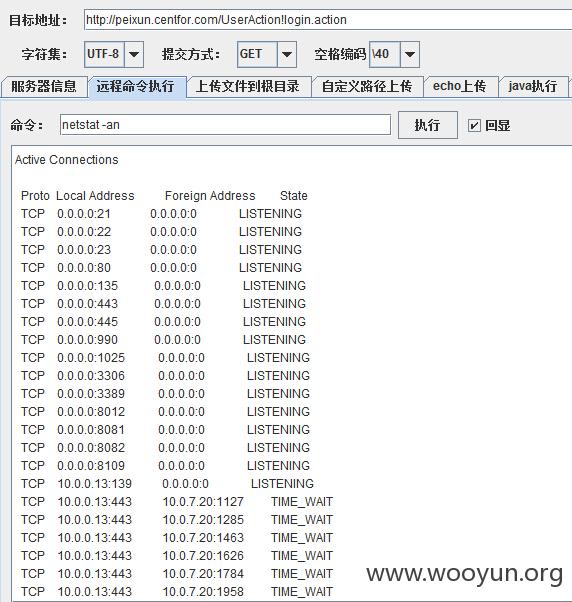The width and height of the screenshot is (572, 602).
Task: Select the 0.0.0.0:22 local address
Action: pyautogui.click(x=84, y=232)
